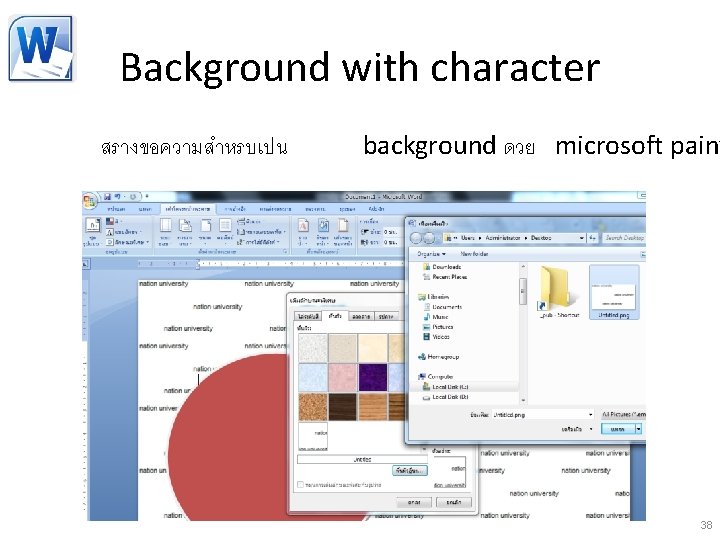The width and height of the screenshot is (720, 540).
Task: Open Downloads in the navigation pane
Action: coord(442,267)
